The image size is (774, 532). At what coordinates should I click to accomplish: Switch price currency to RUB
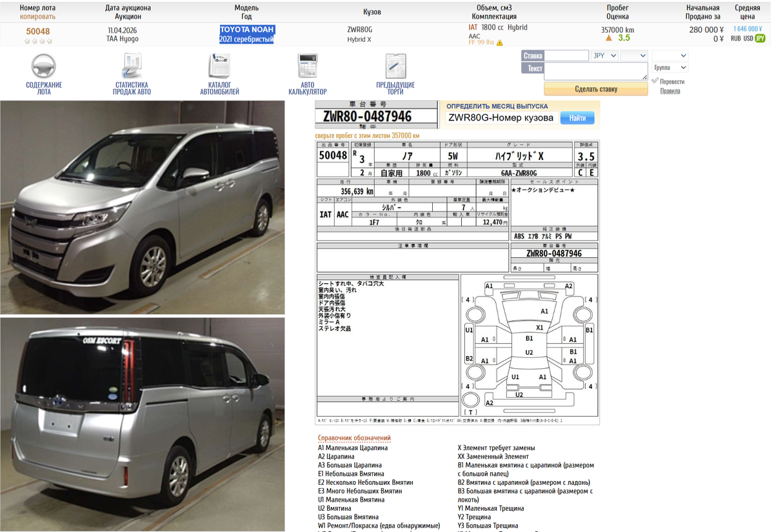point(736,39)
